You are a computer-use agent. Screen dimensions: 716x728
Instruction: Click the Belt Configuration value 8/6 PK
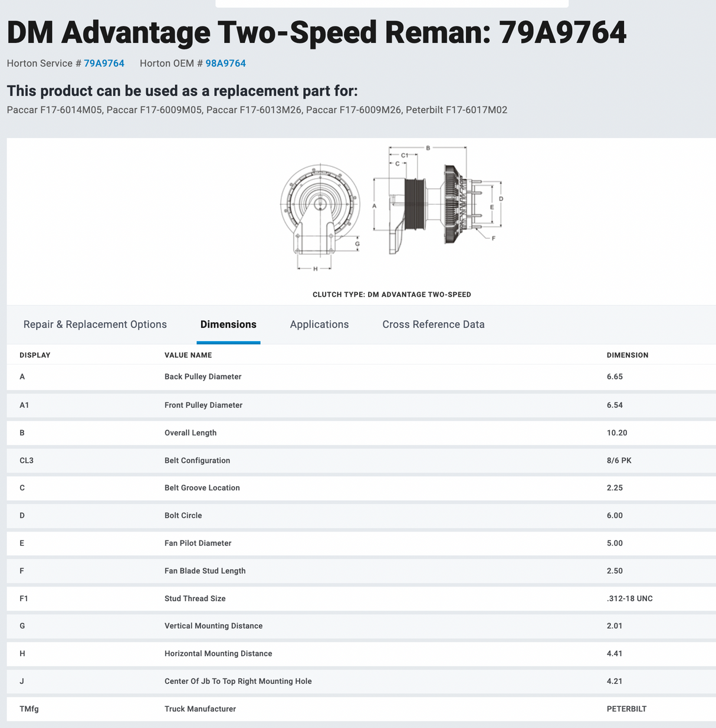coord(619,461)
